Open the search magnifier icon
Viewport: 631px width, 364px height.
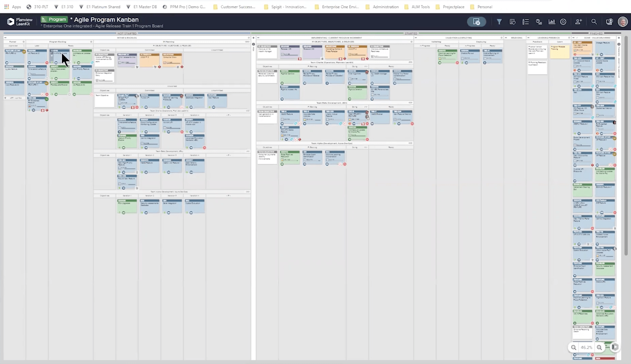594,22
